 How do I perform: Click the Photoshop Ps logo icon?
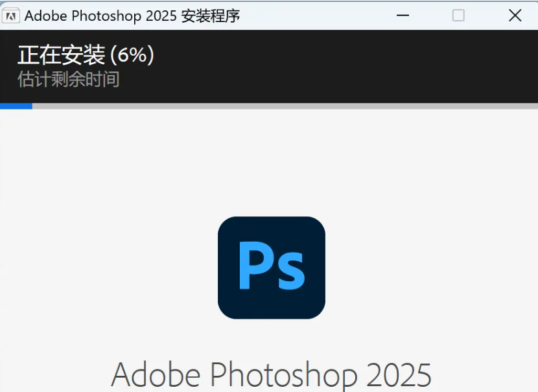(272, 268)
